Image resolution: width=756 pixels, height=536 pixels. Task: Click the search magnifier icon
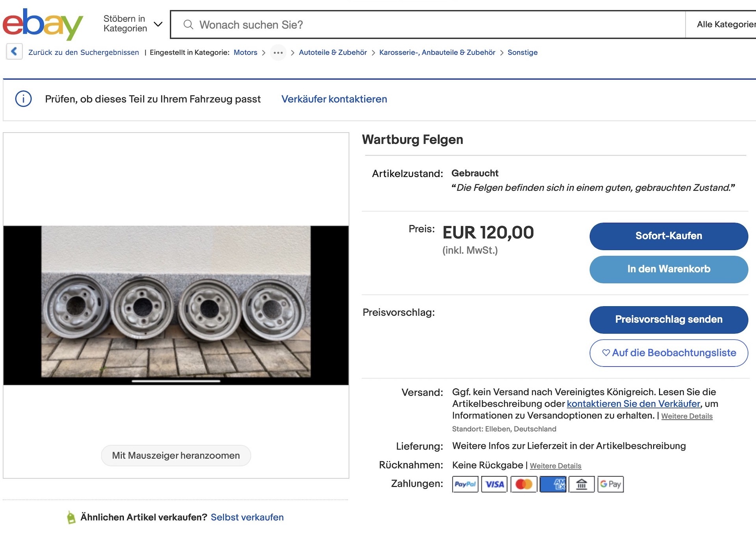[188, 25]
